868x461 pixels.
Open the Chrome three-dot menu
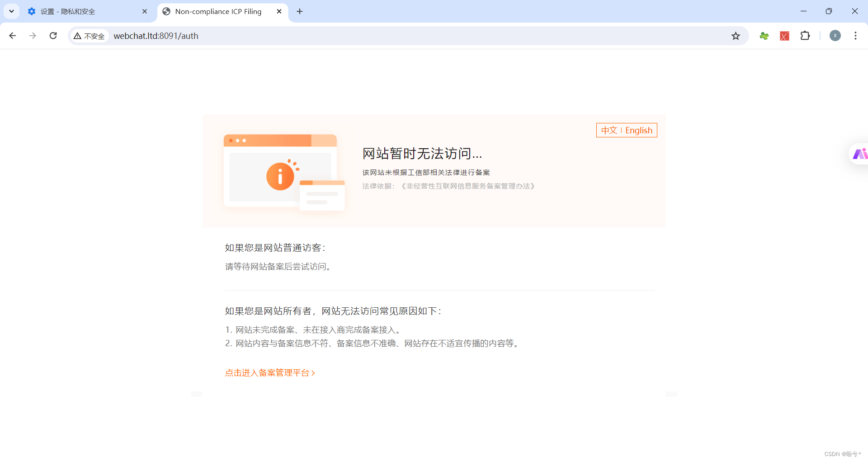[x=855, y=36]
